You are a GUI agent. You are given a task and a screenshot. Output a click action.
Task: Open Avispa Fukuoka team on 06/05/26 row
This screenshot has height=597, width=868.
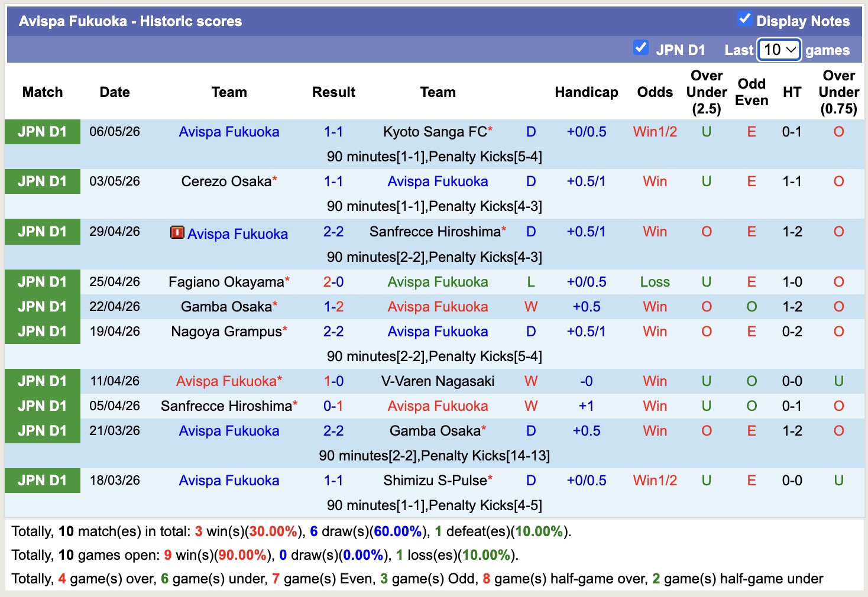click(x=229, y=132)
